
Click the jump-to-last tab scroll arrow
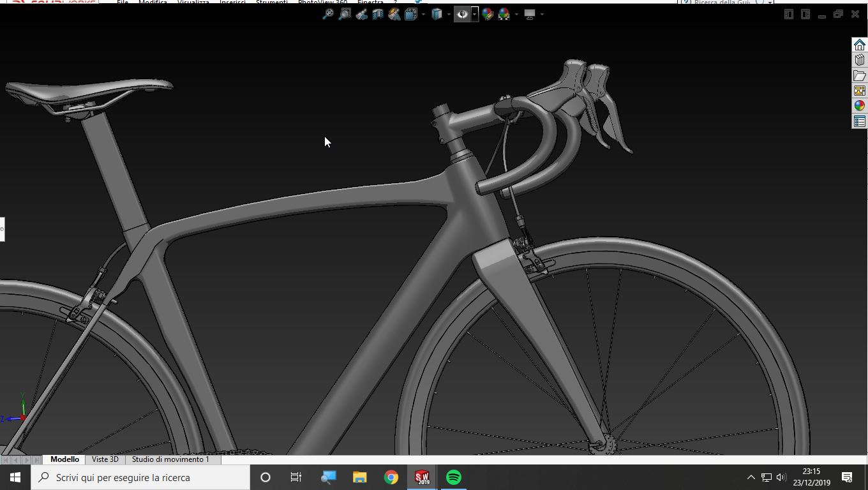[x=36, y=460]
